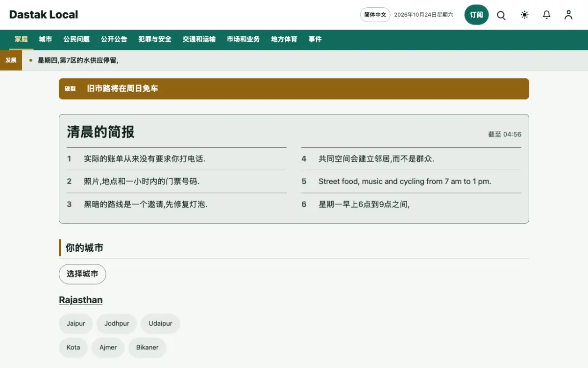The height and width of the screenshot is (368, 588).
Task: Pick the Kota city chip
Action: tap(73, 347)
